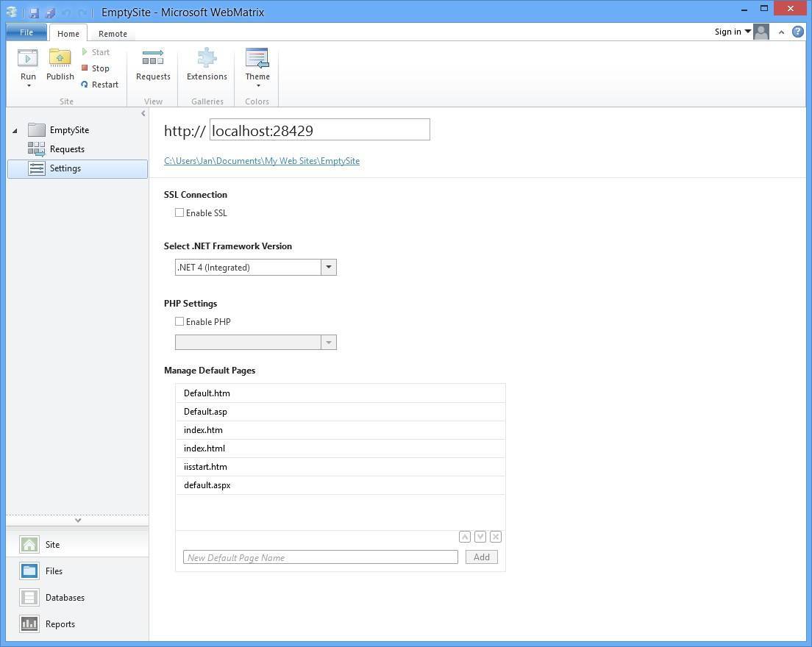
Task: Expand the Theme dropdown arrow
Action: pyautogui.click(x=258, y=86)
